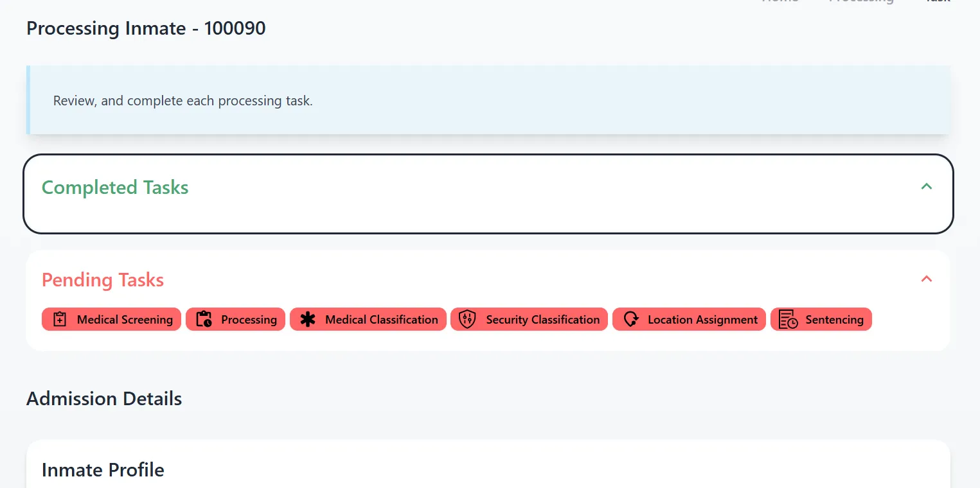Begin the Sentencing pending task

point(821,319)
